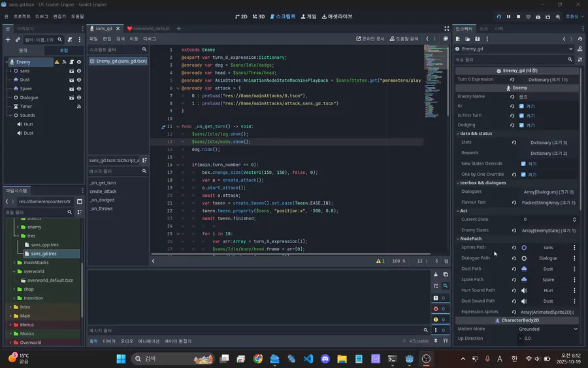Toggle visibility of Enemy node
588x368 pixels.
[x=79, y=62]
